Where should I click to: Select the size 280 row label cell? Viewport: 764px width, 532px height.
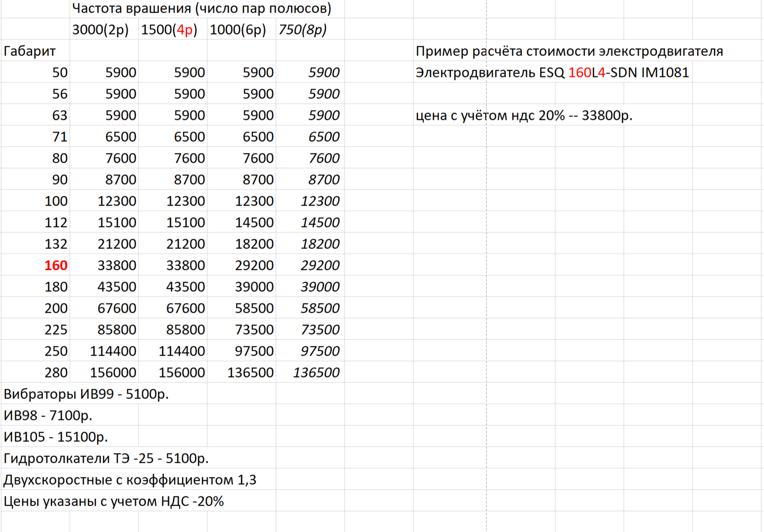pyautogui.click(x=56, y=373)
